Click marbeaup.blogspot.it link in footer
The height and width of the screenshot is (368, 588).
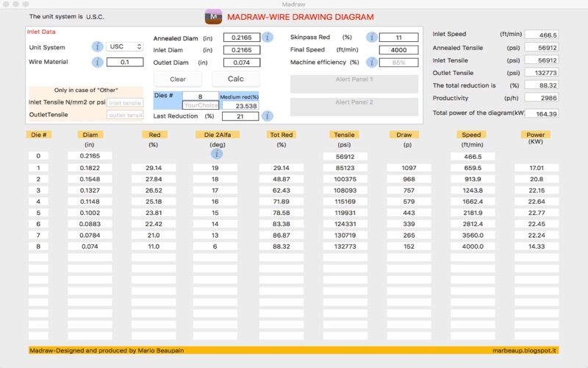click(x=524, y=350)
